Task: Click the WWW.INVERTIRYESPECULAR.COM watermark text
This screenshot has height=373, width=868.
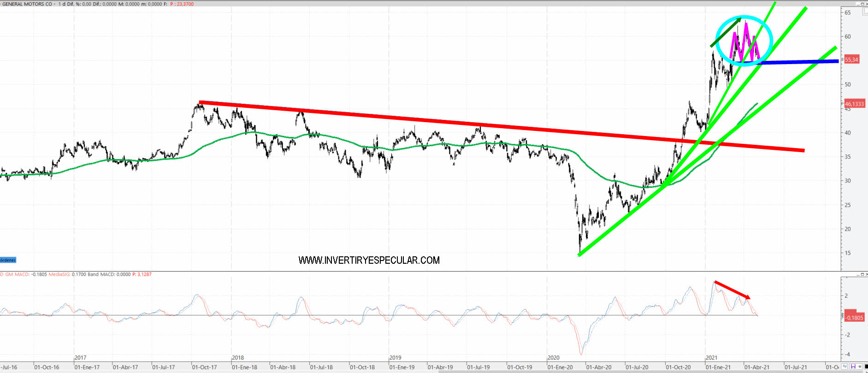Action: click(369, 261)
